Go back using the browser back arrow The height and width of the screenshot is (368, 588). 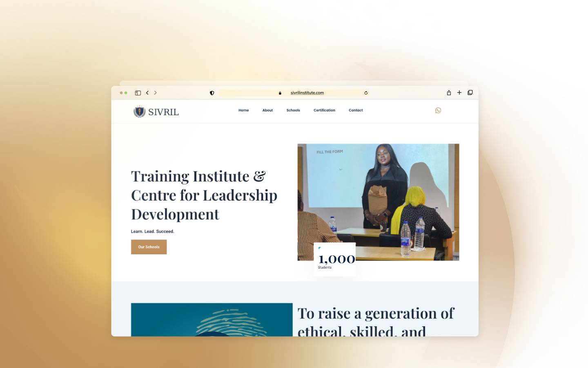[x=147, y=93]
